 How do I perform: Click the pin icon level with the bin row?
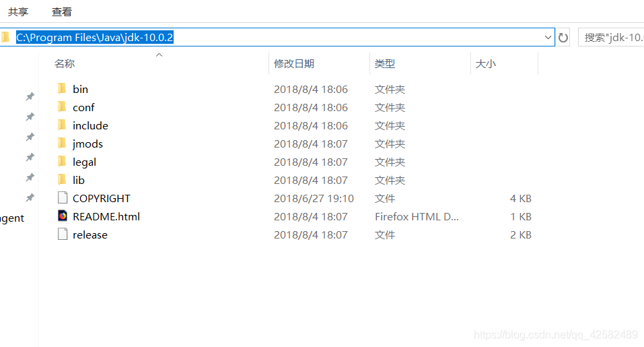(x=30, y=96)
